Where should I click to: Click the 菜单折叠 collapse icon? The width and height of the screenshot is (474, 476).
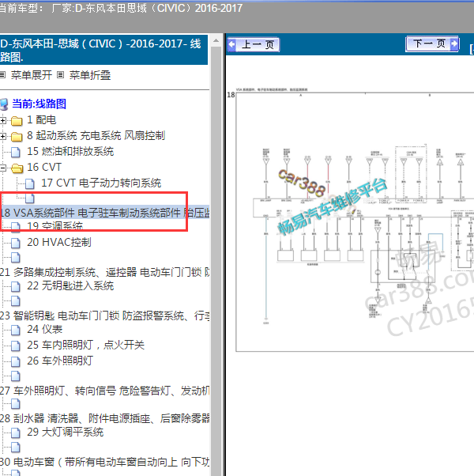coord(61,74)
